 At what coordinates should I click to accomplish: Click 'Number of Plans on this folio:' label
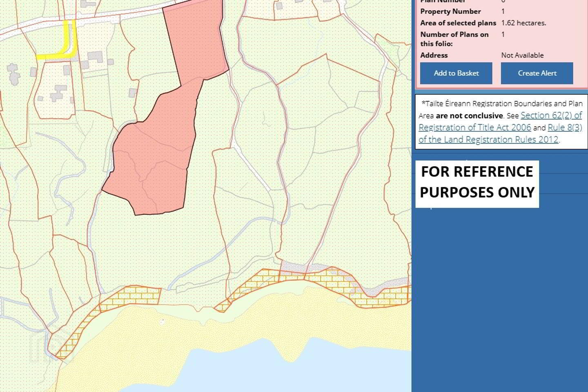click(x=454, y=39)
